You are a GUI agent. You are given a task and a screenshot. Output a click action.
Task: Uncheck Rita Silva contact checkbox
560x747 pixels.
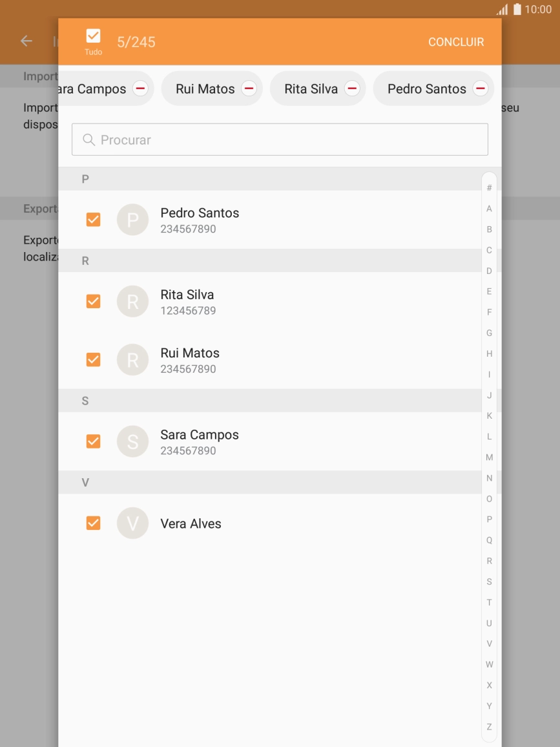tap(93, 301)
